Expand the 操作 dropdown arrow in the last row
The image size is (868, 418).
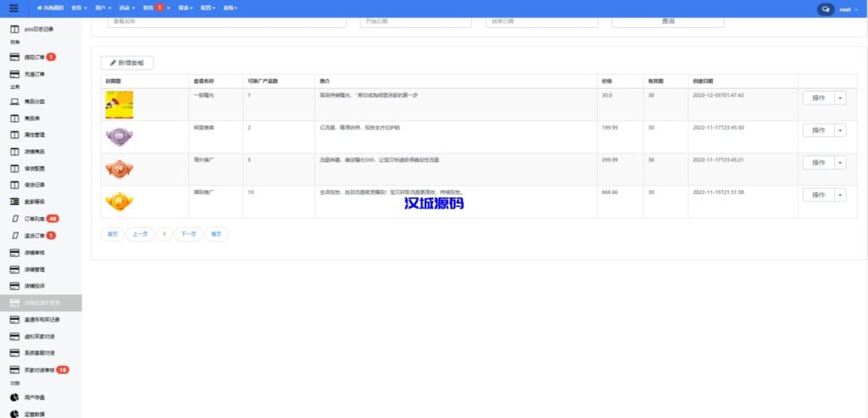[840, 195]
